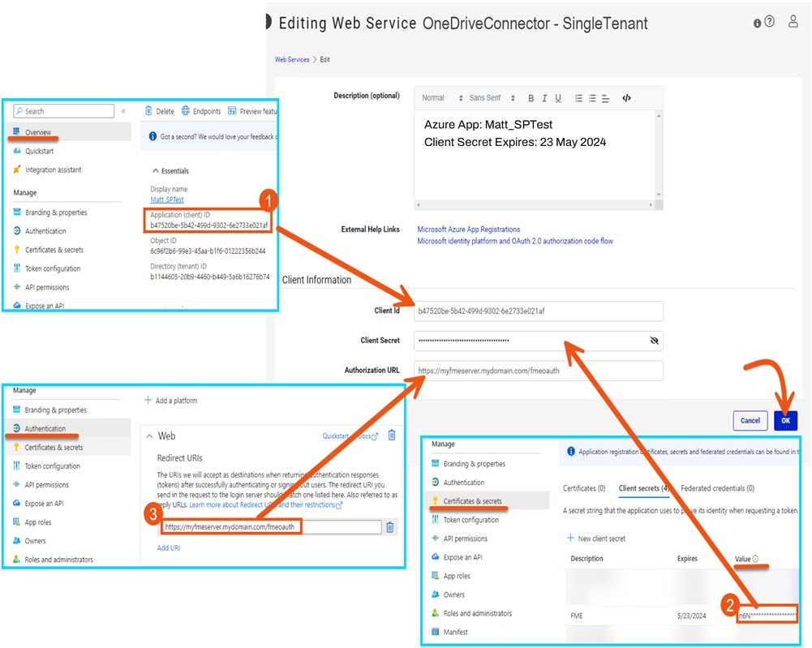Image resolution: width=812 pixels, height=648 pixels.
Task: Insert numbered list in Description editor
Action: pos(578,98)
